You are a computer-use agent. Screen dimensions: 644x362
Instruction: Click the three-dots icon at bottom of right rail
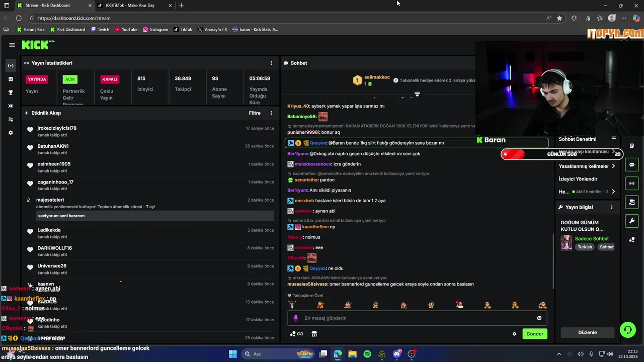click(x=632, y=240)
